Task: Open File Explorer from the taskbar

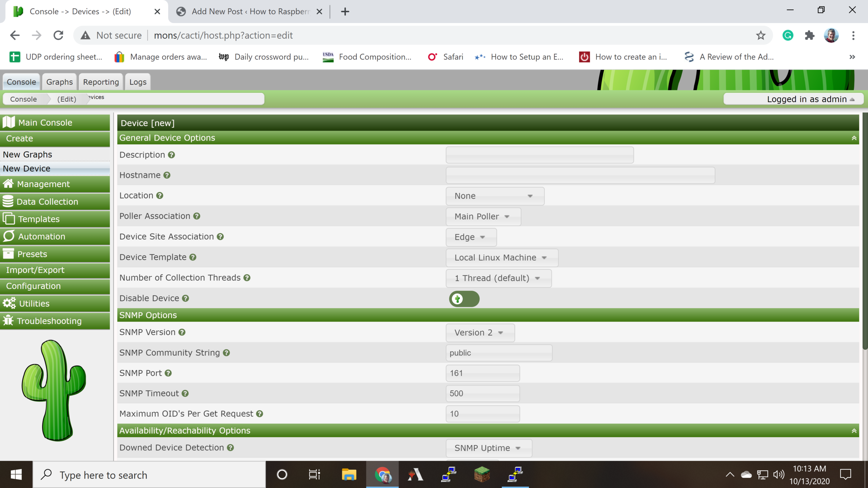Action: [x=349, y=475]
